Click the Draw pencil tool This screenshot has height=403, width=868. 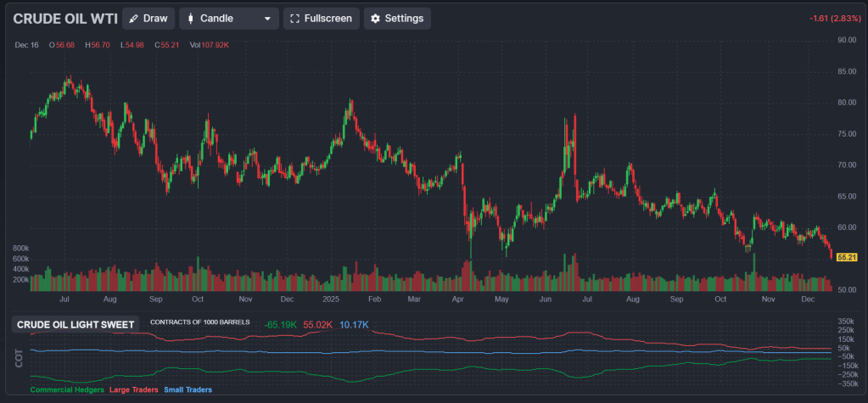click(148, 19)
